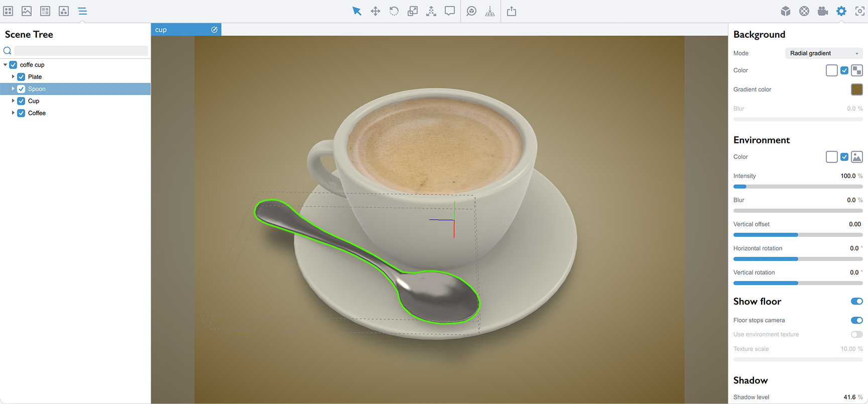Disable Floor stops camera switch
868x404 pixels.
[x=857, y=320]
